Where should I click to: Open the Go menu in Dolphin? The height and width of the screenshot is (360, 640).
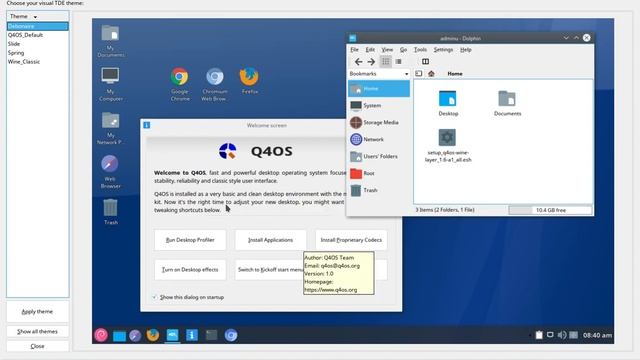click(403, 50)
